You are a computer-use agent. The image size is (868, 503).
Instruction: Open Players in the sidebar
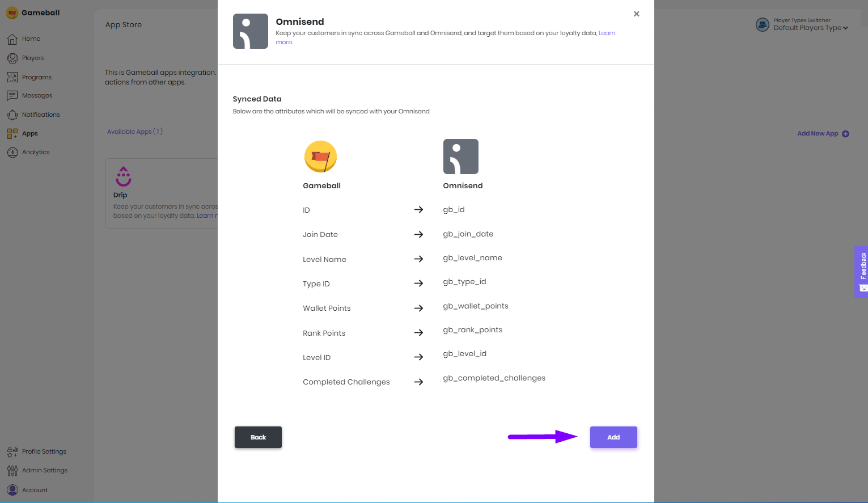(x=33, y=58)
